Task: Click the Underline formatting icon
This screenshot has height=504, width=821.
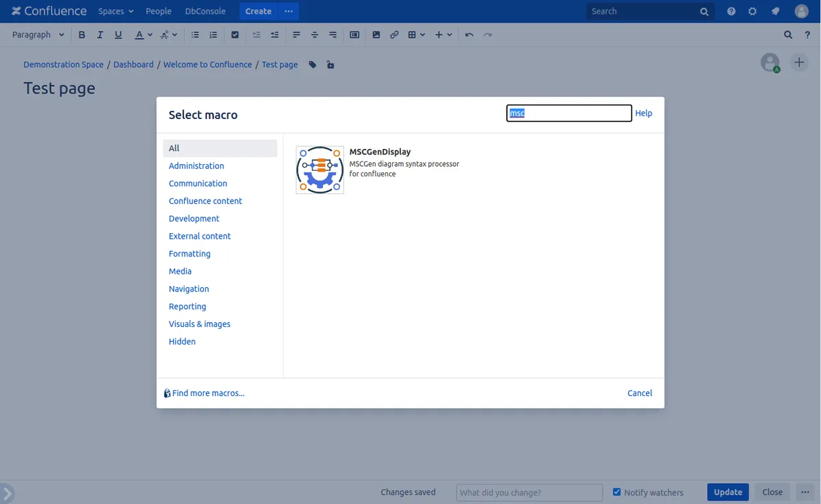Action: pyautogui.click(x=118, y=35)
